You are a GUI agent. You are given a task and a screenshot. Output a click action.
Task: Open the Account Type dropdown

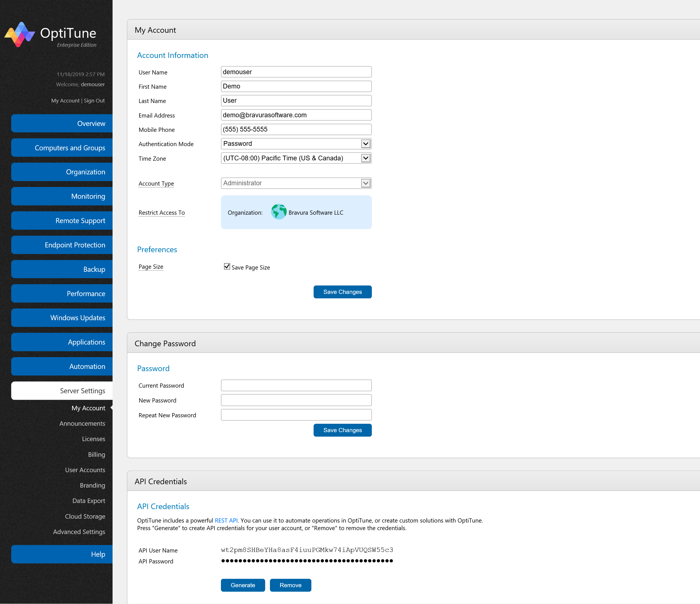[296, 183]
